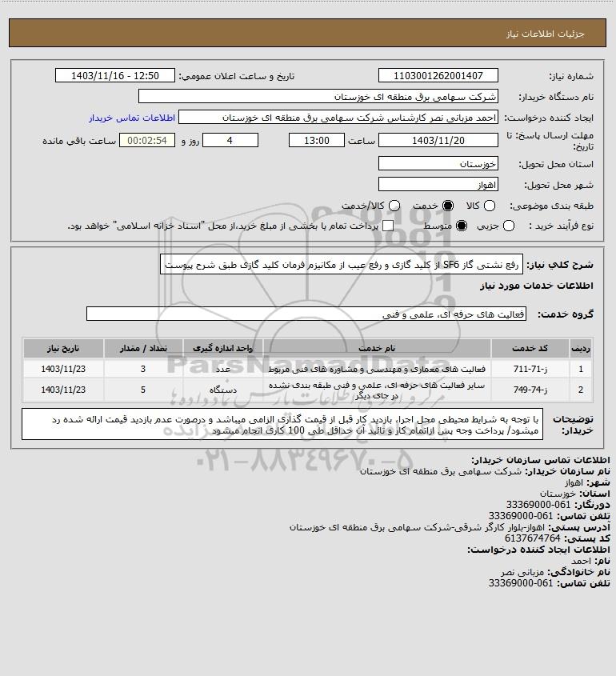Click the استان محل تحویل field

pos(438,163)
